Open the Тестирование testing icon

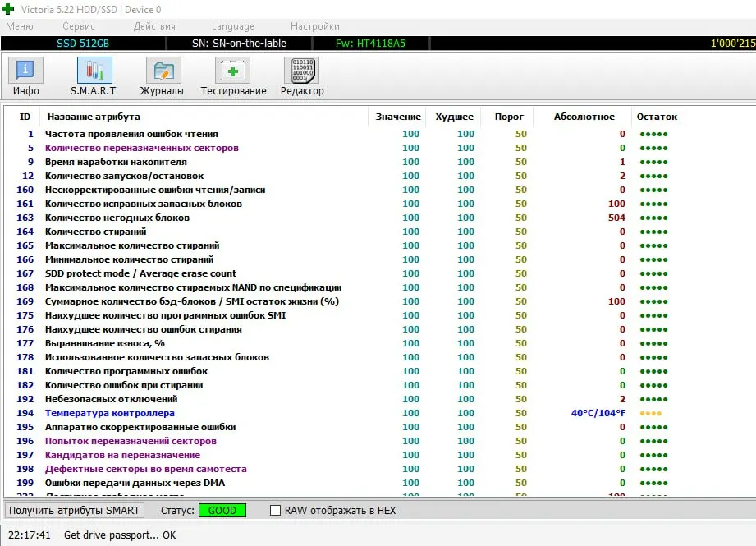click(x=233, y=71)
